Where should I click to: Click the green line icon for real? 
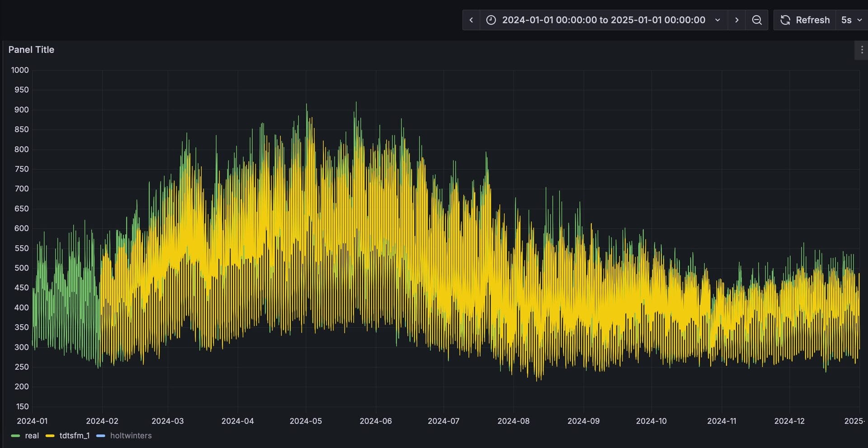[x=15, y=436]
